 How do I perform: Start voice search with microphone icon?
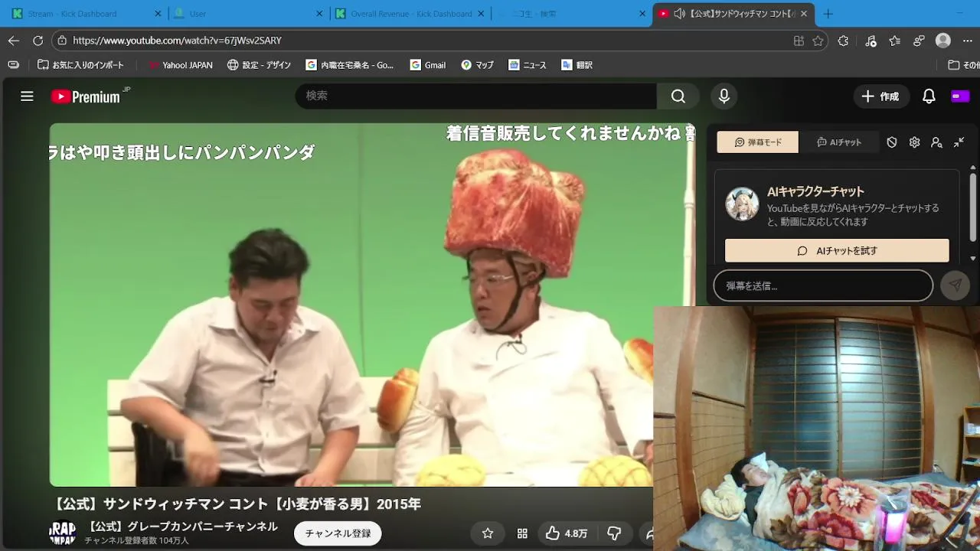[x=724, y=96]
